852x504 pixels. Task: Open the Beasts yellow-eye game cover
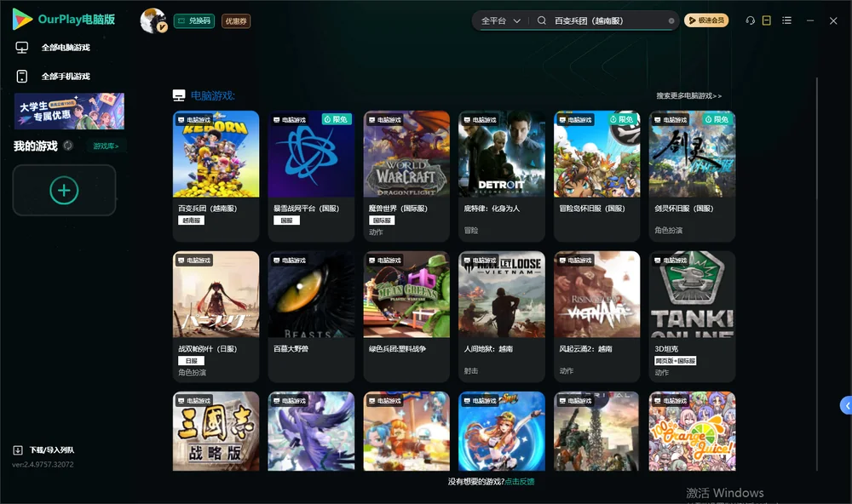(311, 295)
